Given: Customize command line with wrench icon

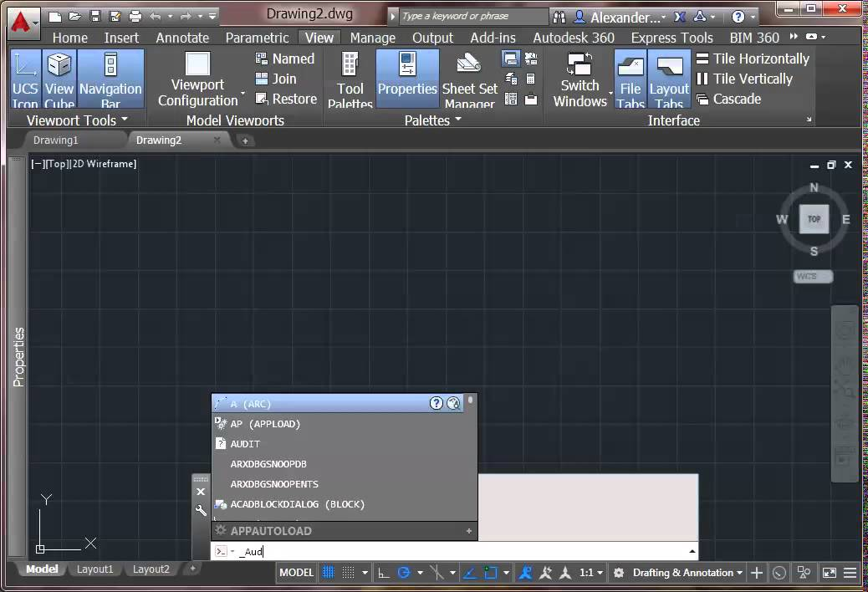Looking at the screenshot, I should tap(201, 510).
